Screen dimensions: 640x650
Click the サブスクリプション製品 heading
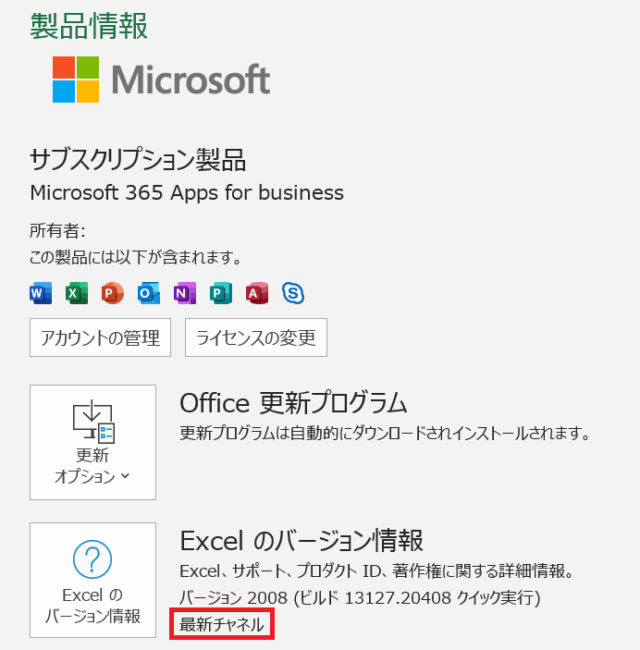pos(138,160)
